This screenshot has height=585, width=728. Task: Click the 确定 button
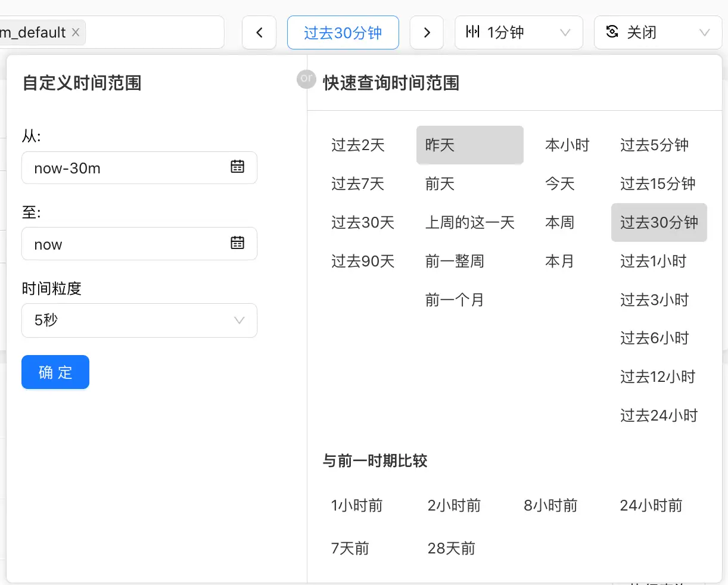click(x=55, y=372)
